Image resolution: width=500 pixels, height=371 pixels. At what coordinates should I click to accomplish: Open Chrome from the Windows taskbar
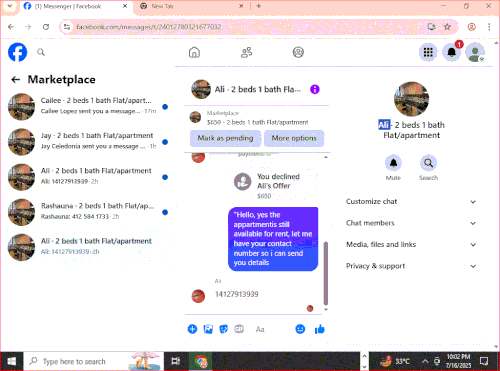(x=201, y=361)
